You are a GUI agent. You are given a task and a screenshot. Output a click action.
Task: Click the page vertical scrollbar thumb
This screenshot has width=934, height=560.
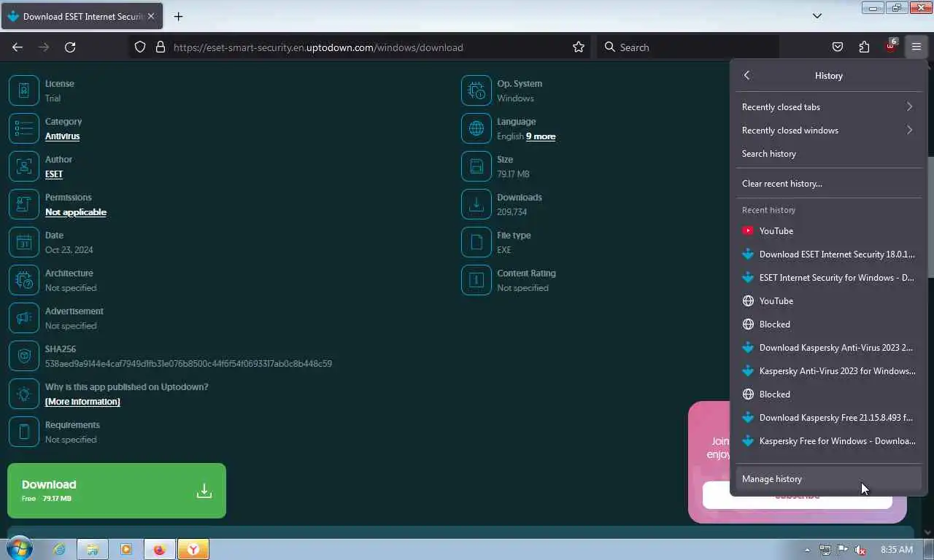click(x=930, y=217)
